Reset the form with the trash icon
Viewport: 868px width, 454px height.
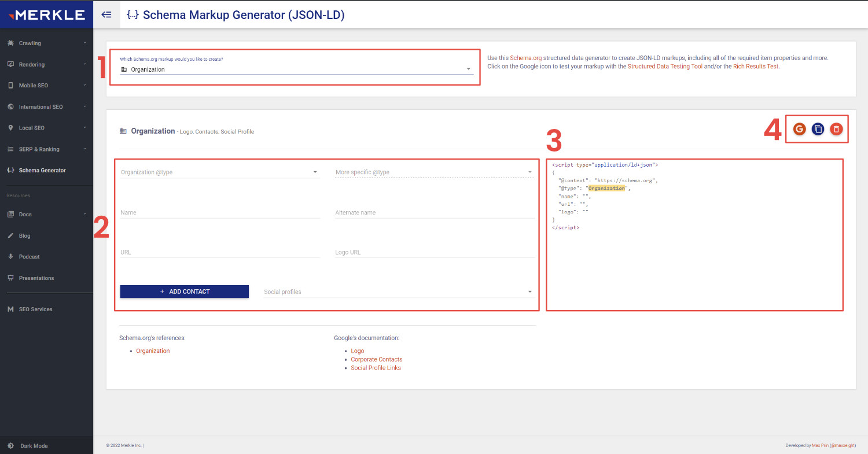point(836,129)
